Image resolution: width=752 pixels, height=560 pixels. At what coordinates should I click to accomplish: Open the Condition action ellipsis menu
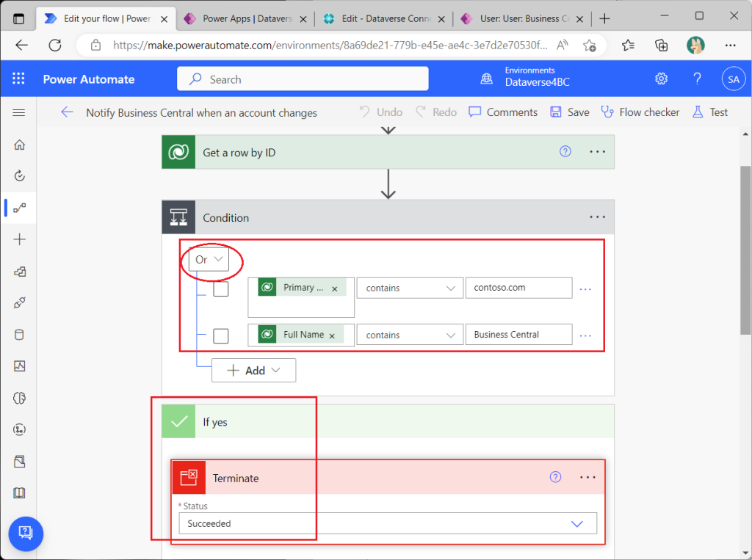(597, 217)
